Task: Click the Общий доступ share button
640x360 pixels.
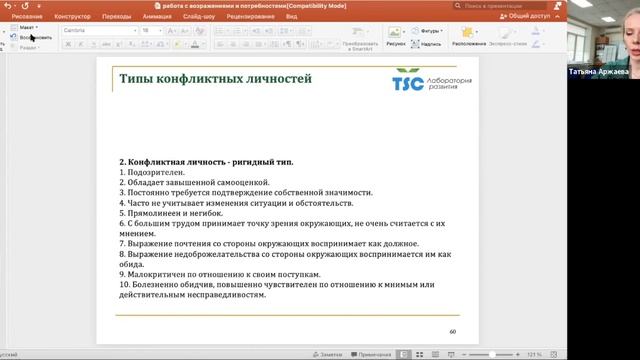Action: [525, 16]
